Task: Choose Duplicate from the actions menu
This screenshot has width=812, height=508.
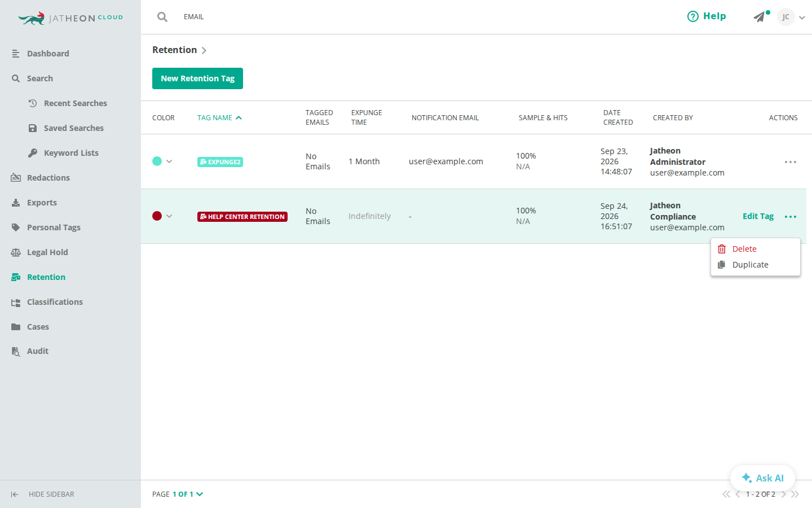Action: 750,265
